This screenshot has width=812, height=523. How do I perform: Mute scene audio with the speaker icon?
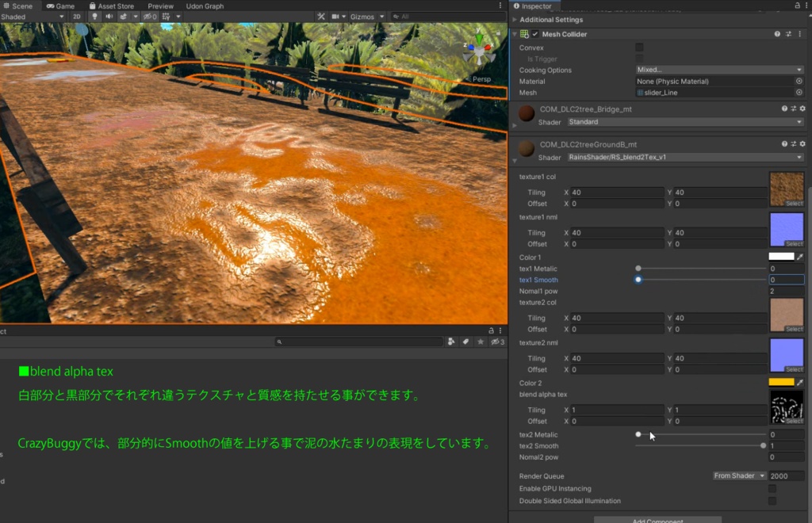point(109,16)
